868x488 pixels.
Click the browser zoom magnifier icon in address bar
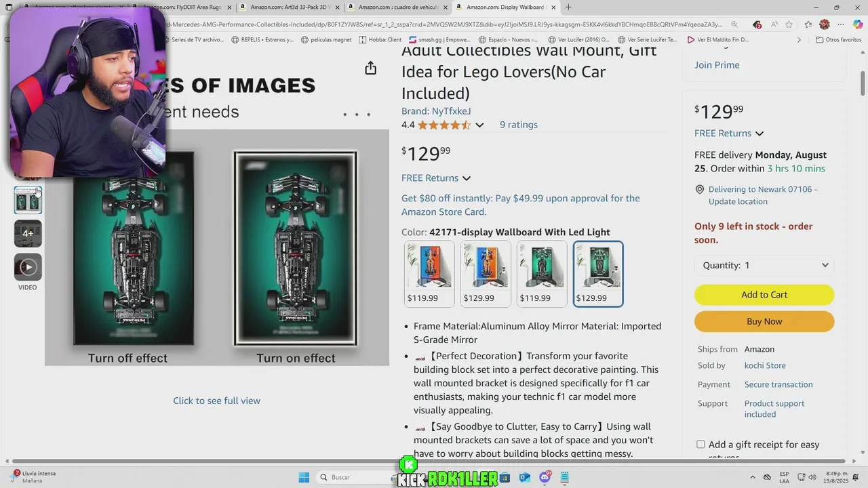734,24
